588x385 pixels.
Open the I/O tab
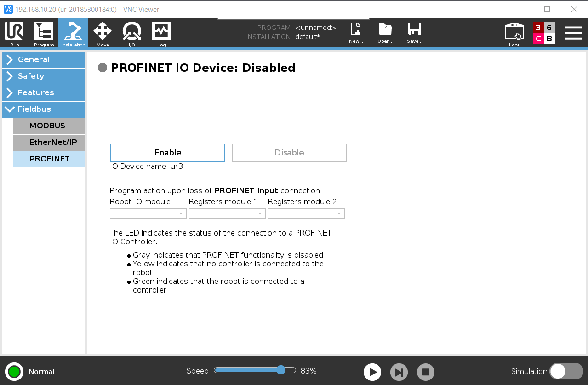(x=132, y=34)
